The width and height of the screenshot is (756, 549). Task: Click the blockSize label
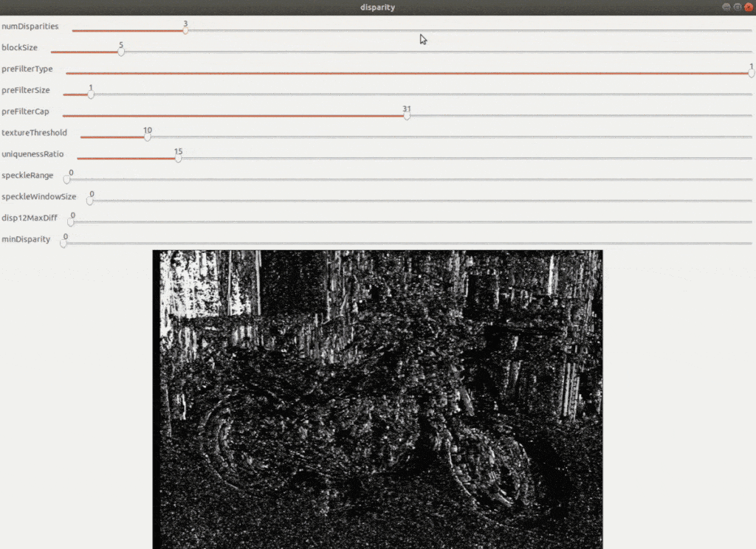[x=19, y=47]
